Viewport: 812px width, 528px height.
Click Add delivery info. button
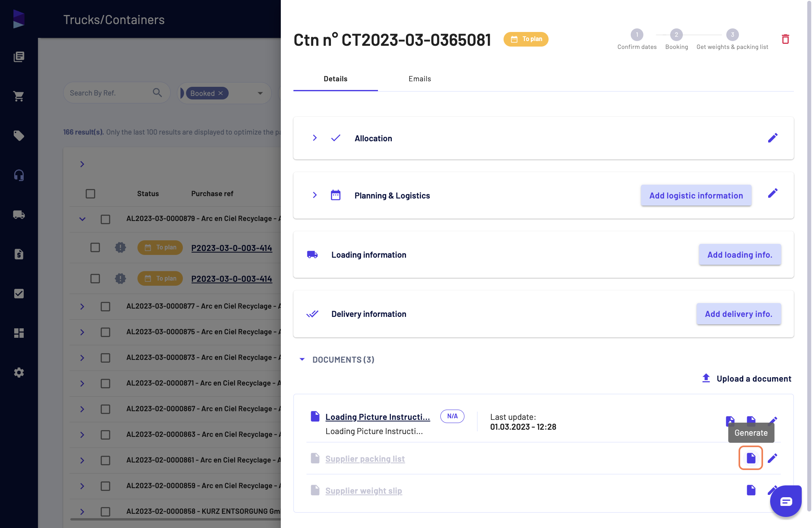click(x=739, y=314)
